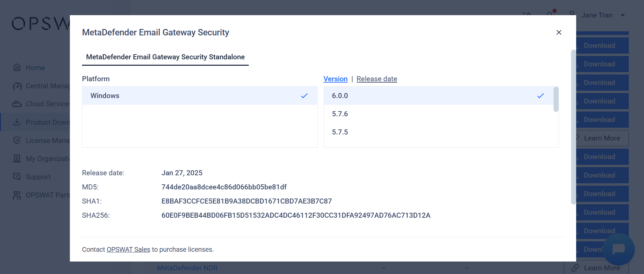The width and height of the screenshot is (644, 274).
Task: Select version 5.7.5
Action: (438, 132)
